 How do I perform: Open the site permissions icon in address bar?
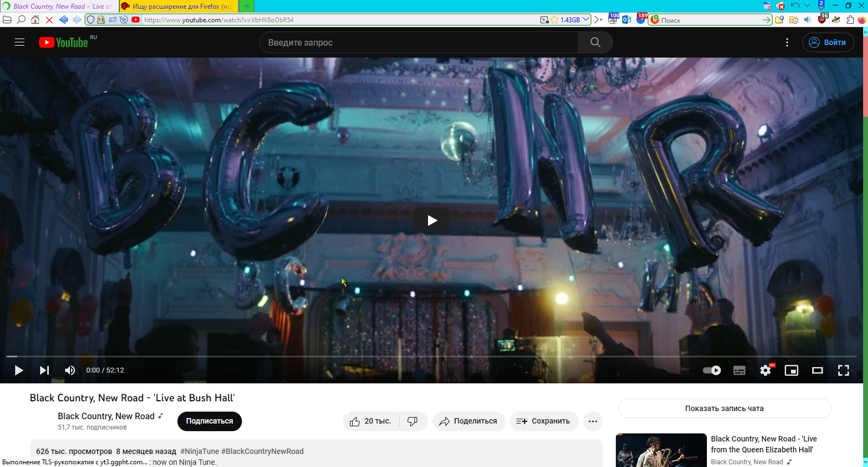(x=113, y=20)
